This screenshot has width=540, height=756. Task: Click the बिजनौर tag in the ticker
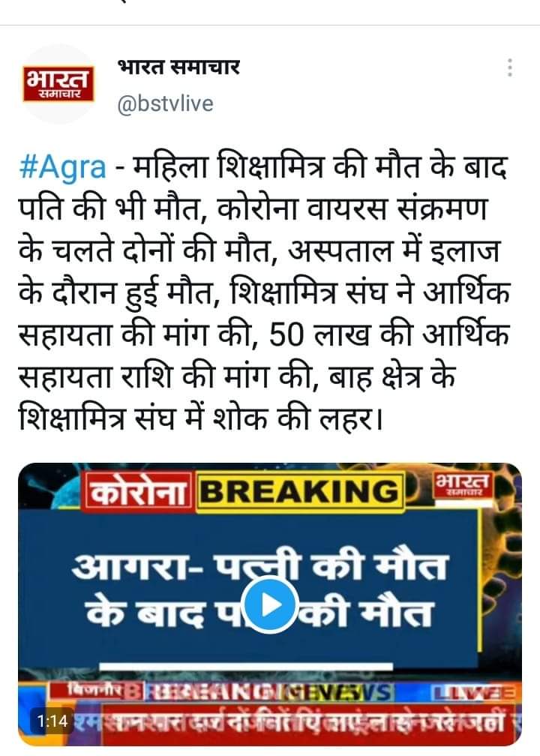click(95, 691)
